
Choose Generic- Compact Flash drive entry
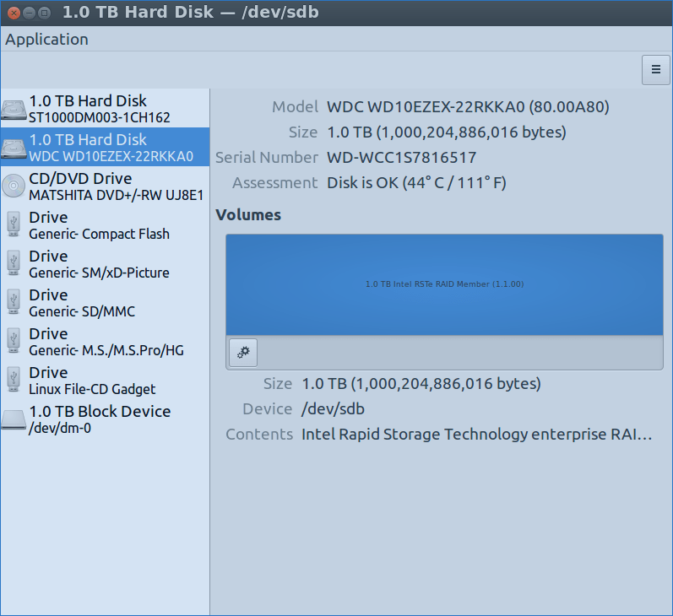pyautogui.click(x=105, y=225)
